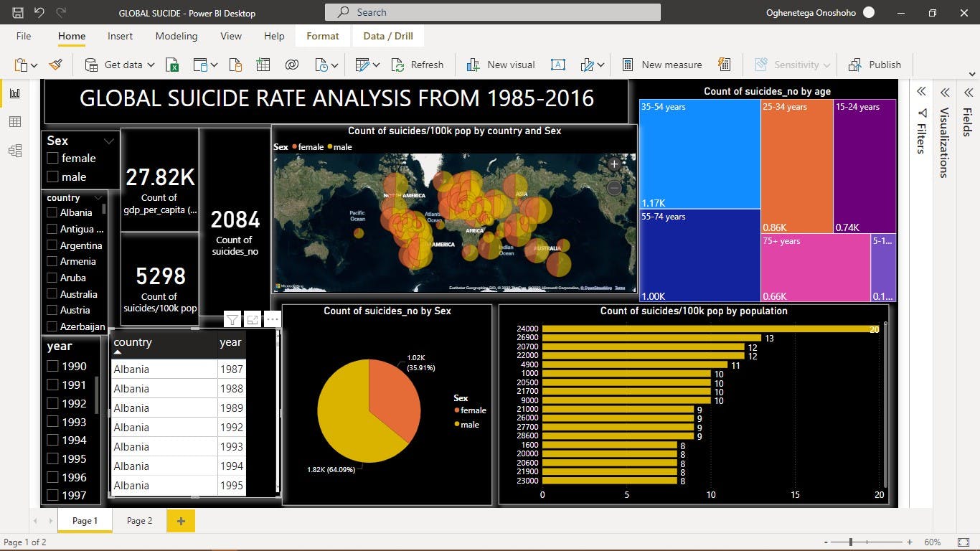Open Recent sources icon
The width and height of the screenshot is (980, 551).
click(321, 65)
